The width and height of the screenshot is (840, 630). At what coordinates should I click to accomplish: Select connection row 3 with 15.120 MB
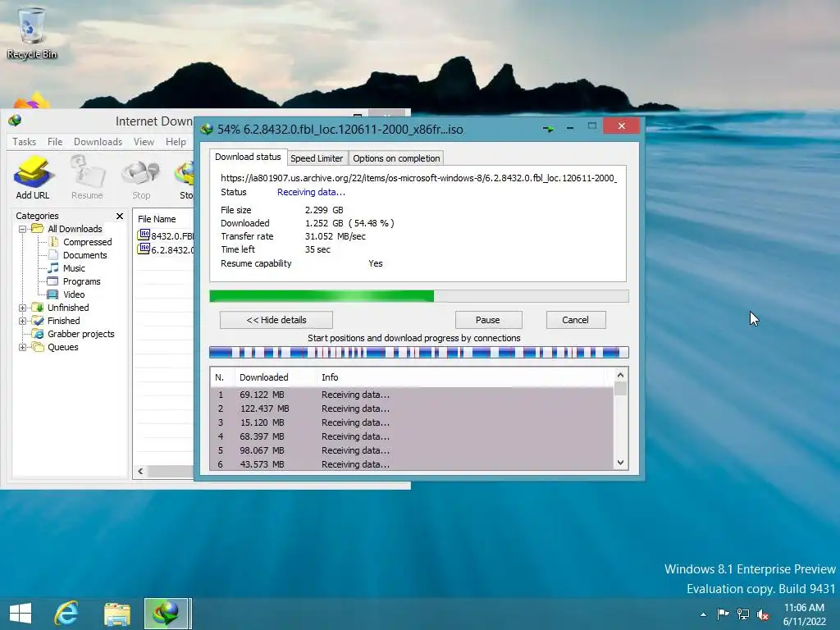(412, 422)
